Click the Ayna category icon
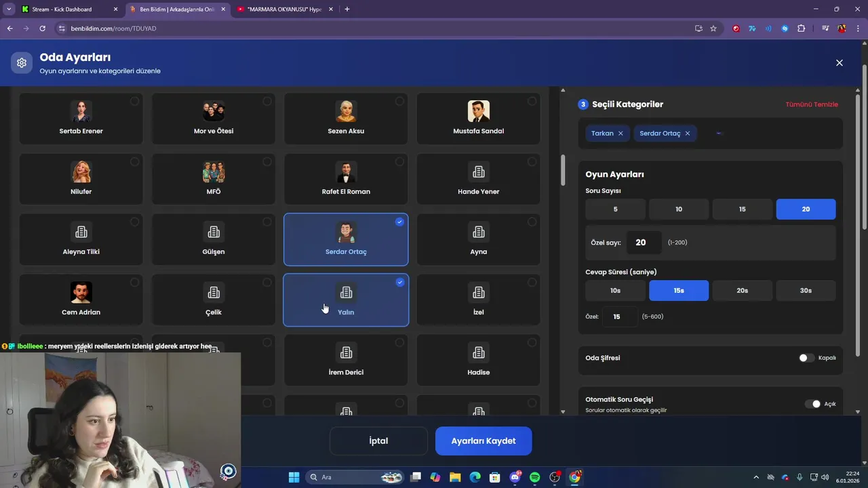 (479, 232)
